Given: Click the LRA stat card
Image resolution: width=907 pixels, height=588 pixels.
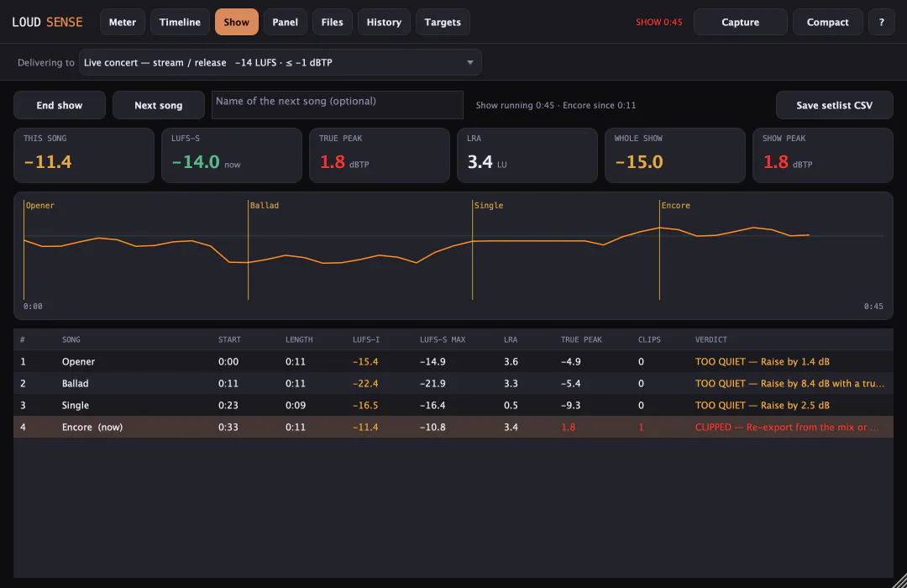Looking at the screenshot, I should click(527, 155).
